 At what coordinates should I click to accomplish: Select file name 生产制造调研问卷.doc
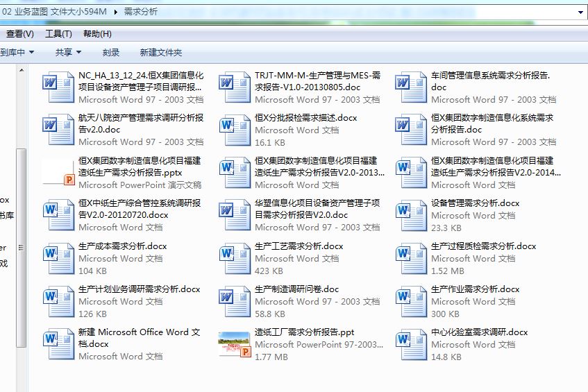296,289
